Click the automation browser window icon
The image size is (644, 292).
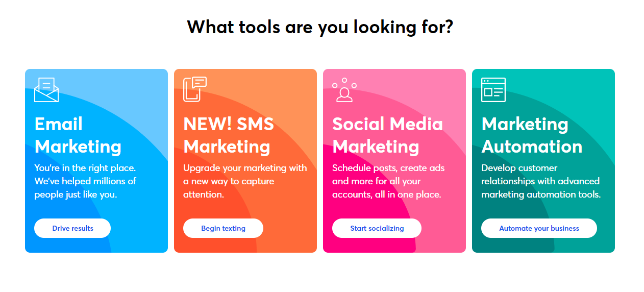(x=493, y=90)
